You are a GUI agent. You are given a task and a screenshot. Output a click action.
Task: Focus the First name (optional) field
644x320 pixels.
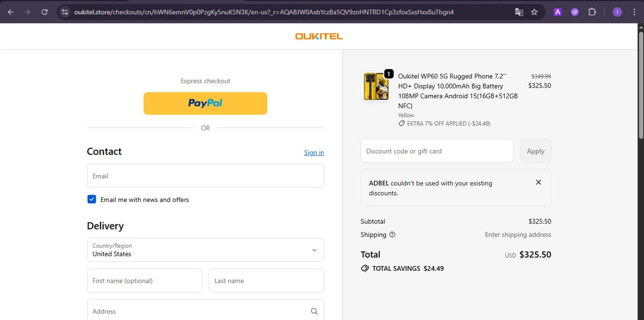click(x=144, y=281)
